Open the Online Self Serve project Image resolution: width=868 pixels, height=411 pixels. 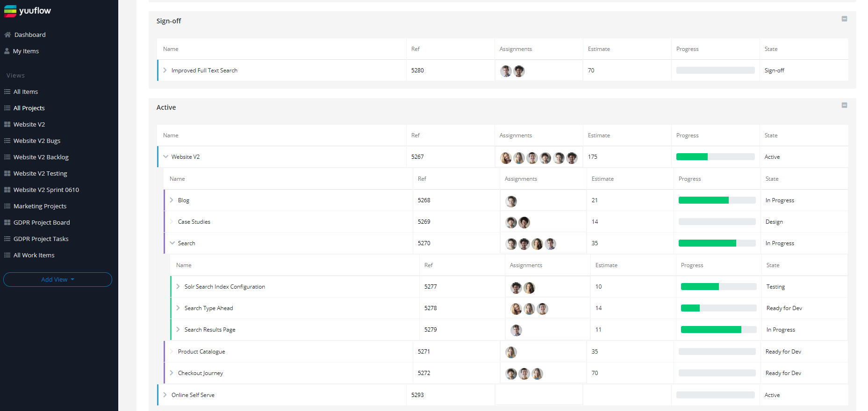tap(193, 395)
